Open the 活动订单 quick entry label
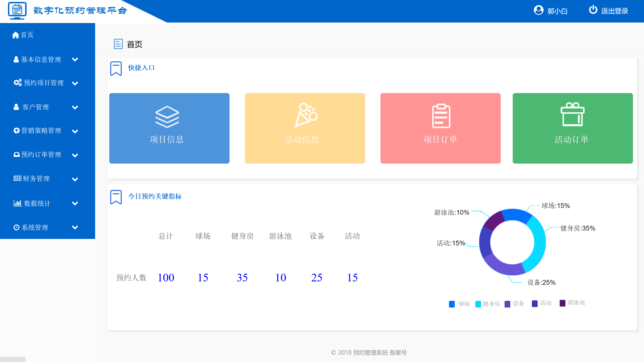 (x=571, y=139)
